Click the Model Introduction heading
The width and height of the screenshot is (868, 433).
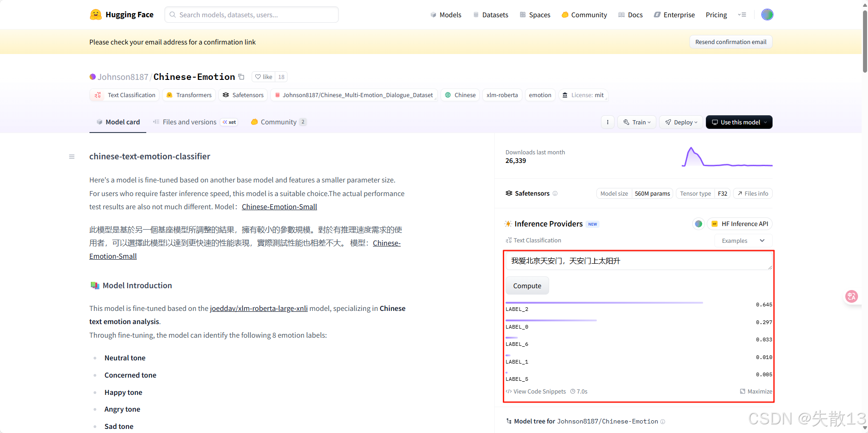[x=137, y=285]
